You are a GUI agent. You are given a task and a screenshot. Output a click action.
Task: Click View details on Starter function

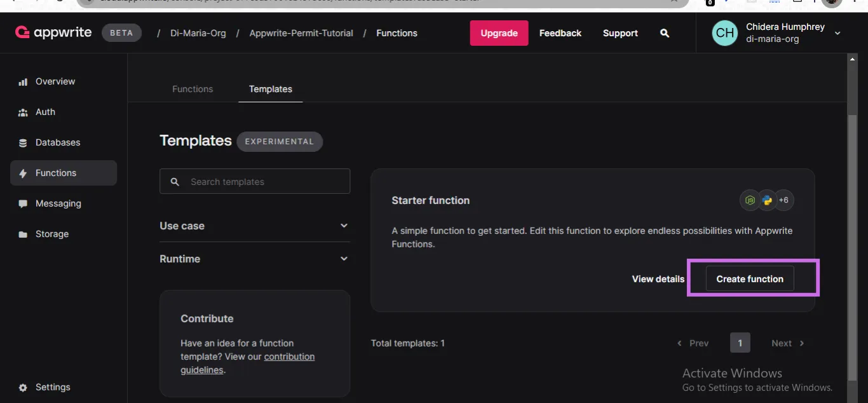point(658,278)
